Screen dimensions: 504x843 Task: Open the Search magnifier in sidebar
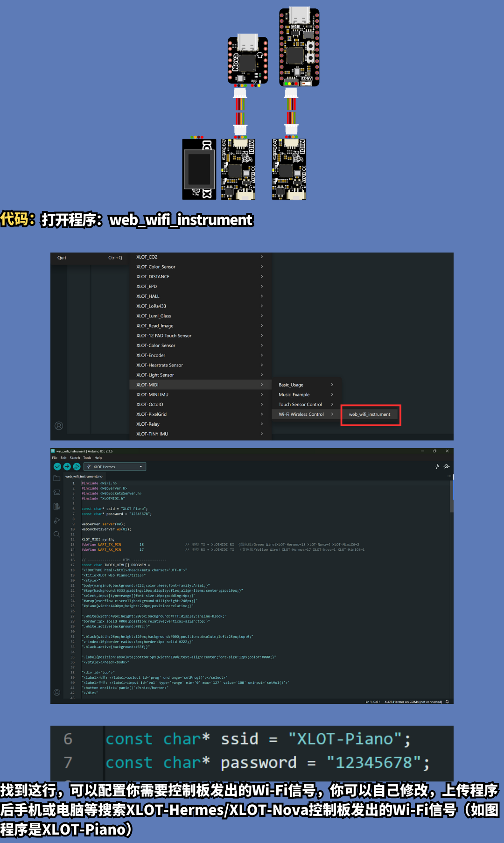57,534
